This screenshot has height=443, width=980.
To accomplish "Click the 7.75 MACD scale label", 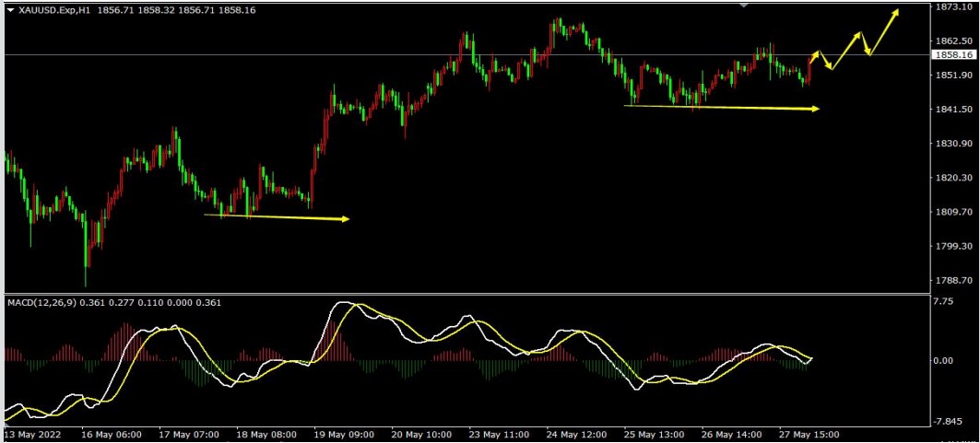I will click(x=944, y=301).
